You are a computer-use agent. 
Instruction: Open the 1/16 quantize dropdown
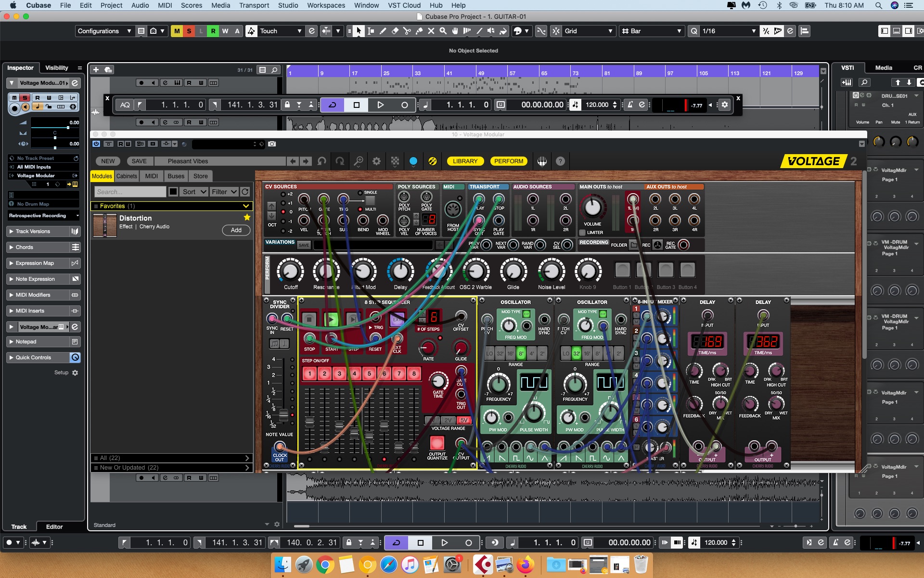click(x=729, y=31)
